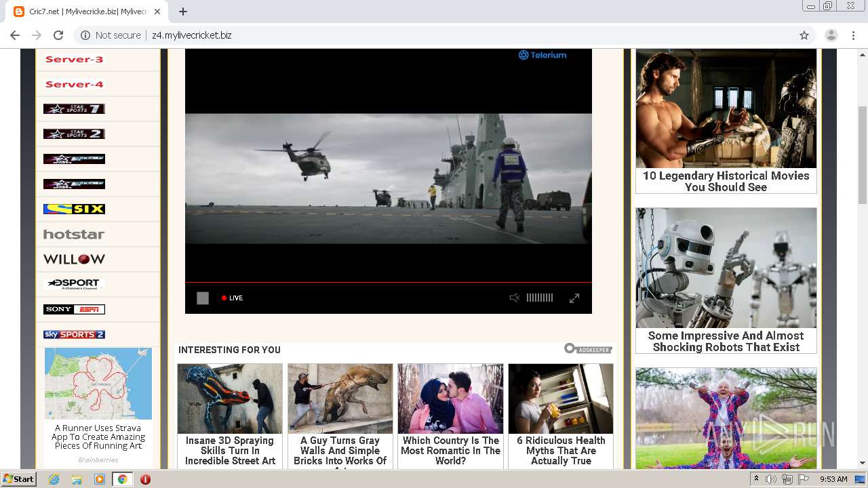The image size is (868, 488).
Task: Open Brainberries source link
Action: (x=98, y=460)
